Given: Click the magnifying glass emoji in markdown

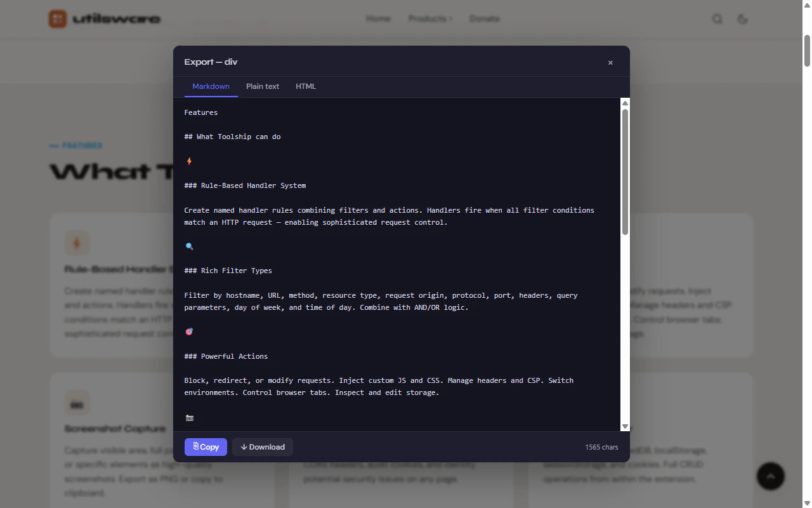Looking at the screenshot, I should tap(189, 246).
